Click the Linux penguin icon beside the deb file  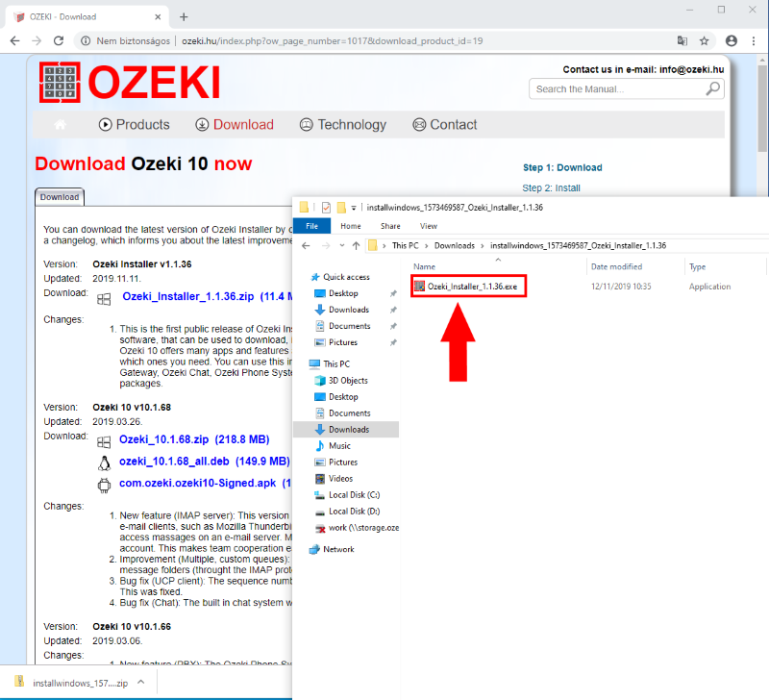pos(104,463)
